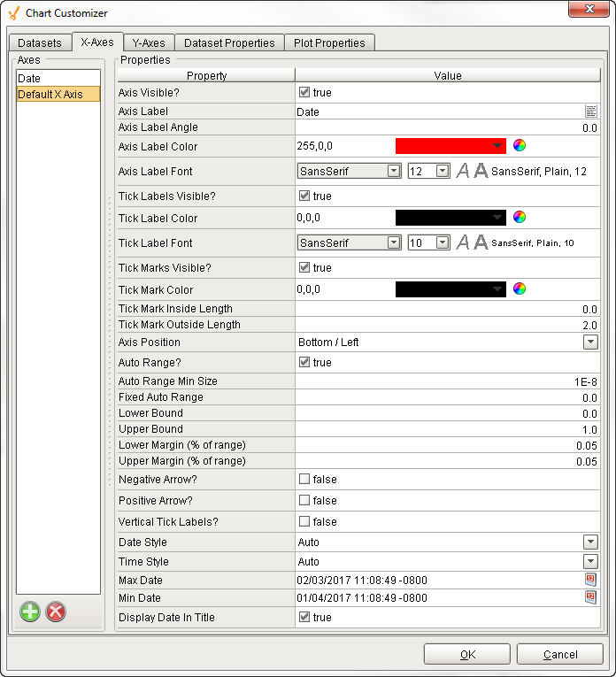Click the green add axis icon
Image resolution: width=616 pixels, height=677 pixels.
tap(30, 612)
